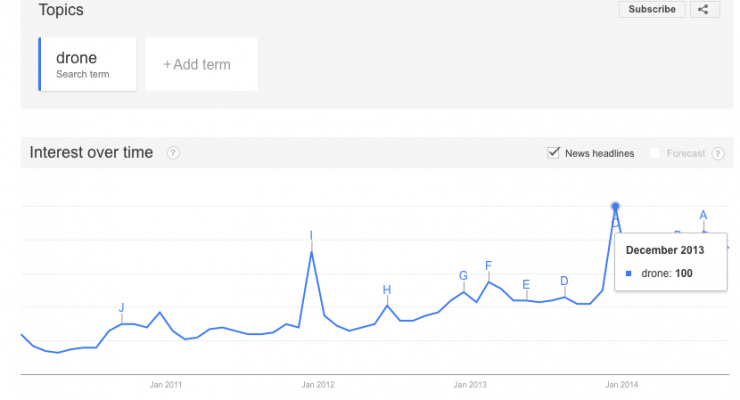Click news headline marker F
740x400 pixels.
click(488, 266)
